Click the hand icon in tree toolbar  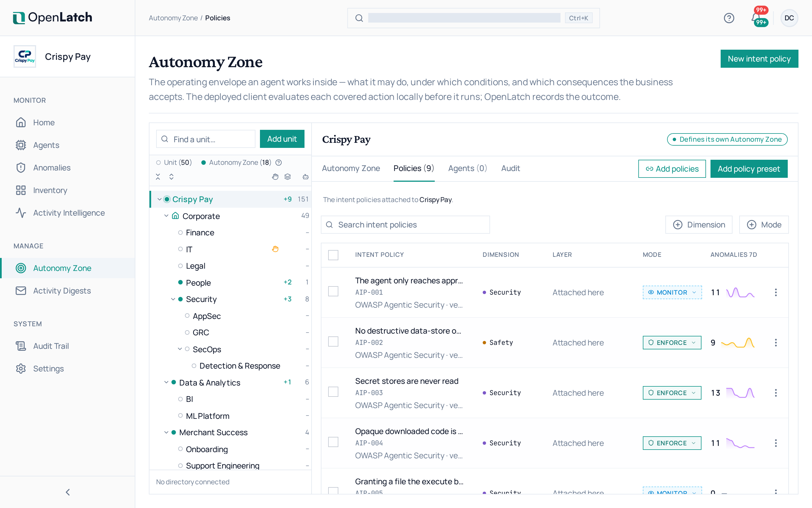click(275, 177)
